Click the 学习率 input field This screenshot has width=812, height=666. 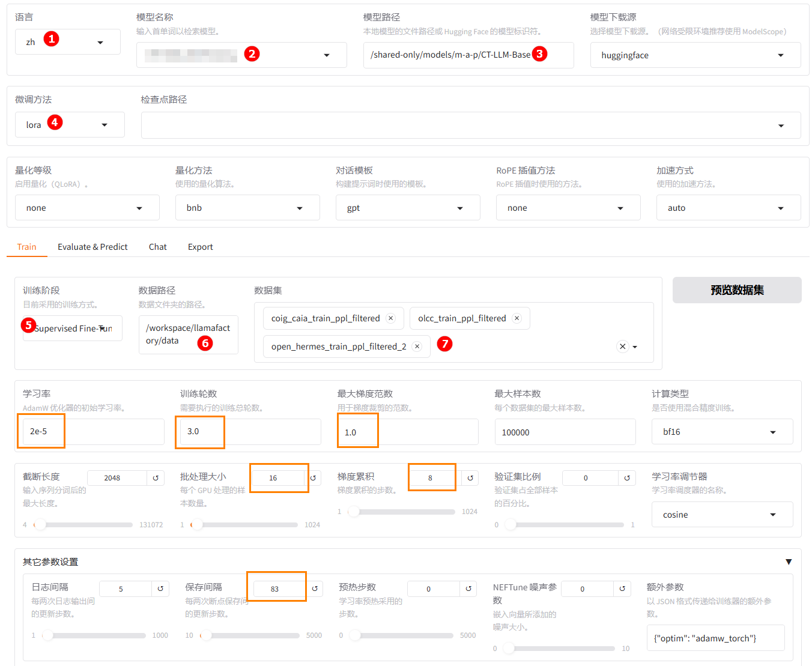click(x=93, y=432)
